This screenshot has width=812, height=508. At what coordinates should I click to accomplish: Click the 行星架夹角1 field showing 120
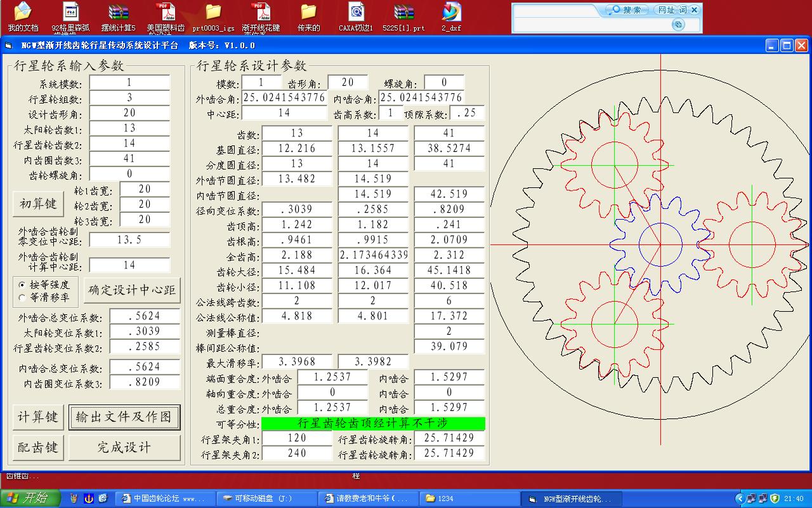coord(297,438)
